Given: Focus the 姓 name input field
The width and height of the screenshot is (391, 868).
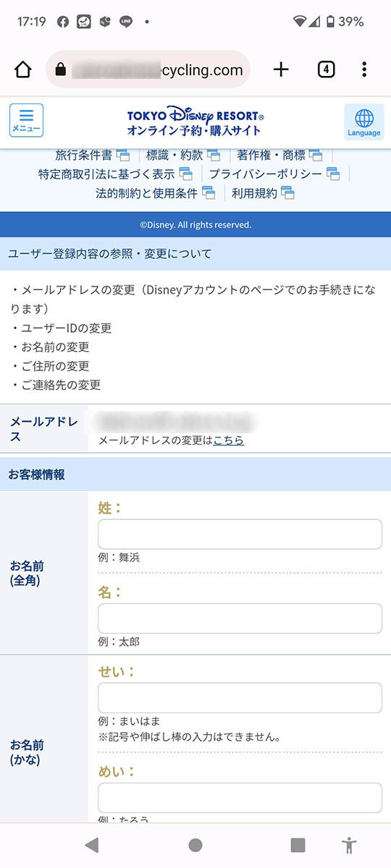Looking at the screenshot, I should coord(240,534).
